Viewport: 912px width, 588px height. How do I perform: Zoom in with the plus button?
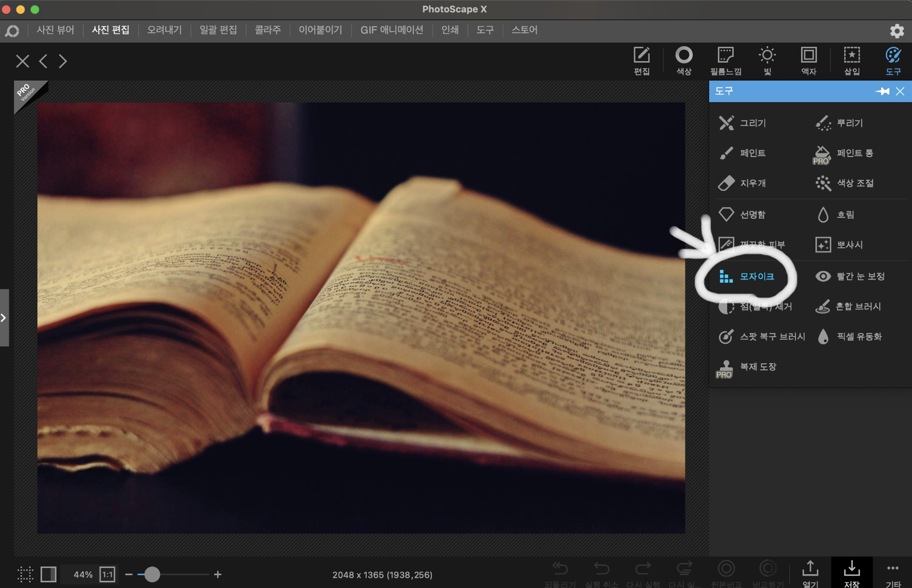[218, 575]
